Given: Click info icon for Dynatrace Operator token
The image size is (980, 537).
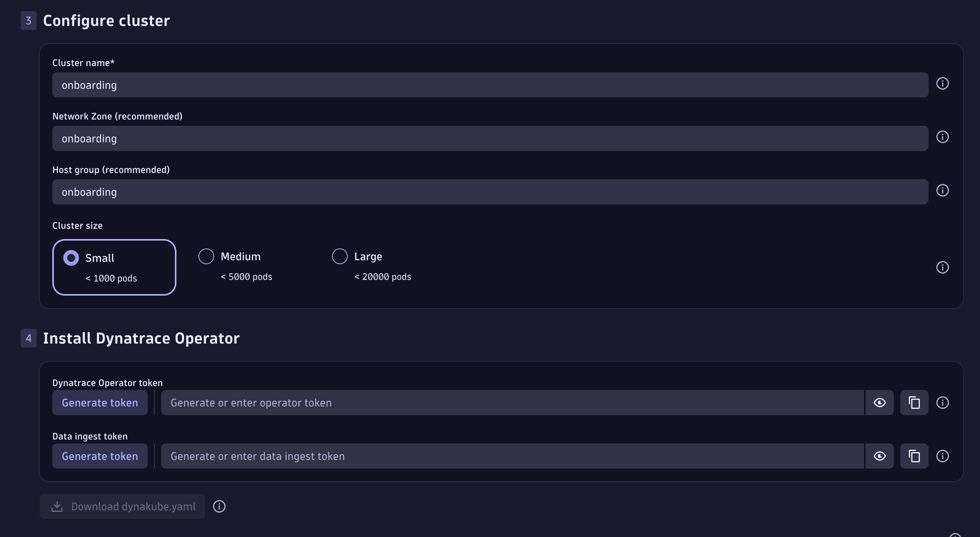Looking at the screenshot, I should tap(942, 403).
